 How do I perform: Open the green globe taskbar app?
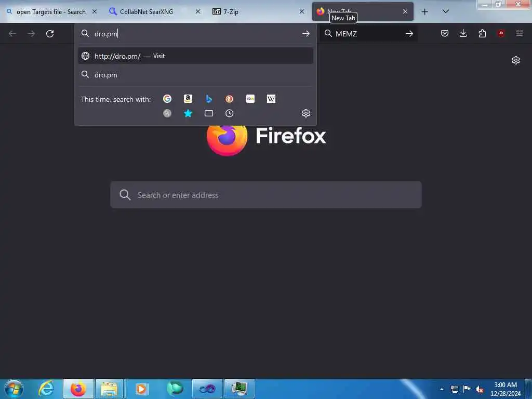pyautogui.click(x=175, y=389)
